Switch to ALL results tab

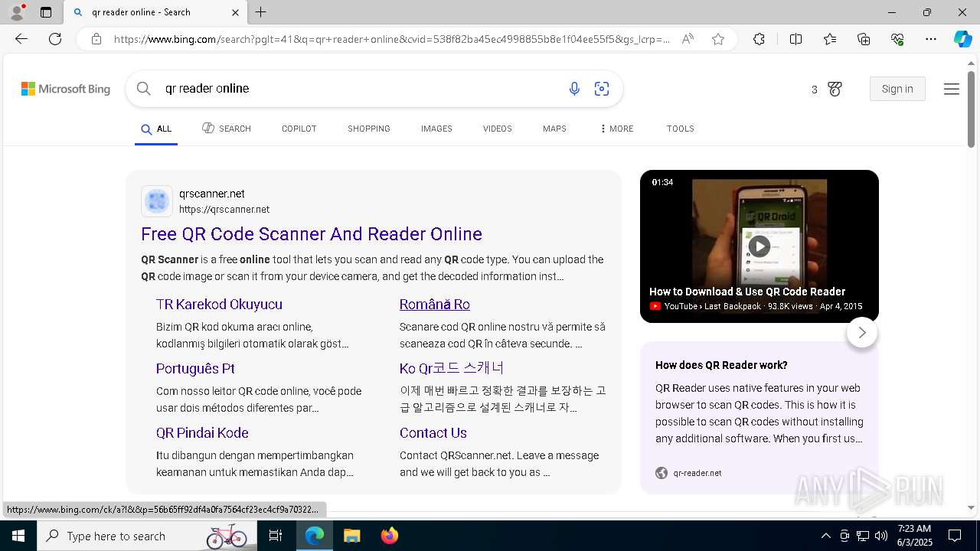[x=156, y=129]
